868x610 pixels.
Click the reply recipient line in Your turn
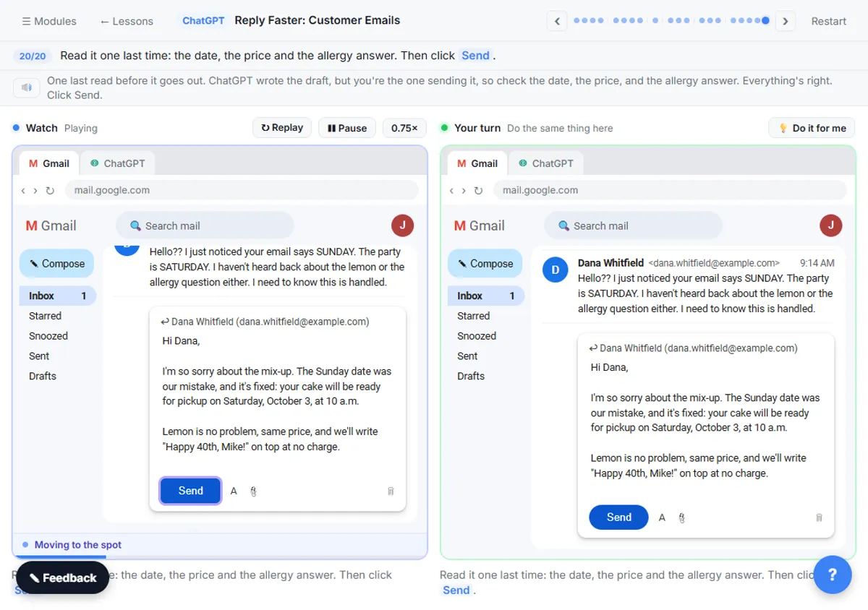tap(693, 348)
